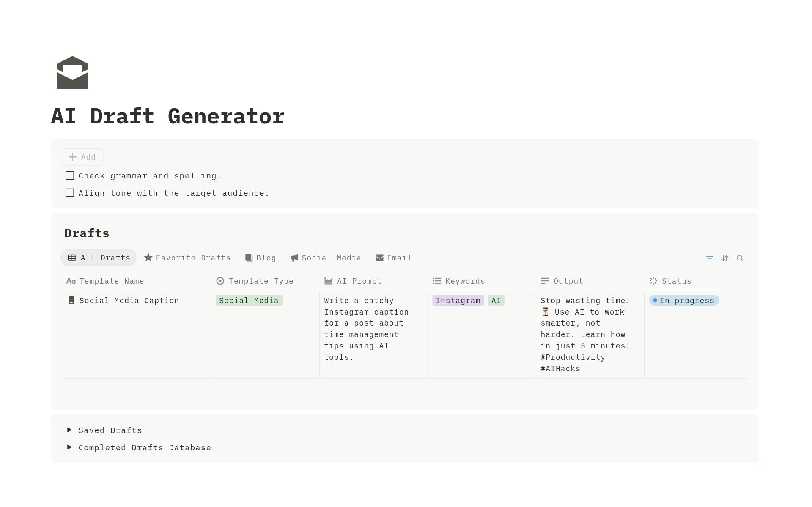Open the sort arrows icon
Image resolution: width=812 pixels, height=507 pixels.
coord(725,258)
